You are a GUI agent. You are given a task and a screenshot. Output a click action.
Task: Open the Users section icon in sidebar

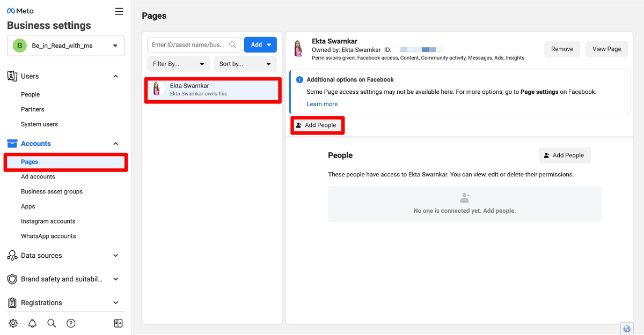tap(12, 76)
